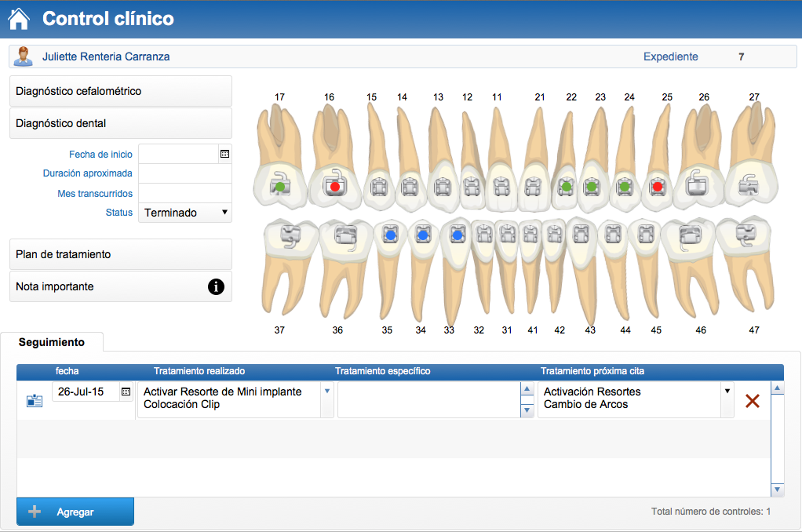Open the Plan de tratamiento section
This screenshot has width=802, height=532.
[x=120, y=254]
